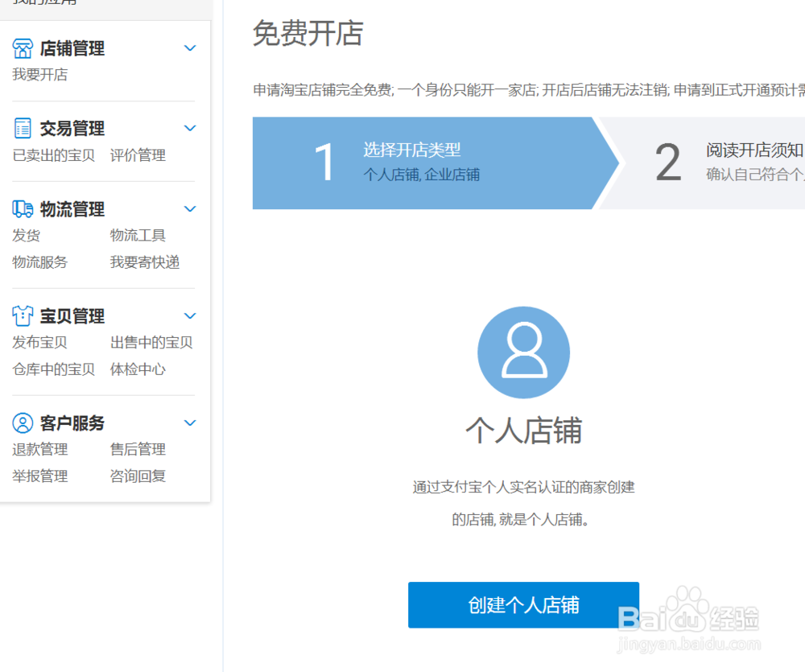
Task: Open 仓库中的宝贝 link
Action: point(54,369)
